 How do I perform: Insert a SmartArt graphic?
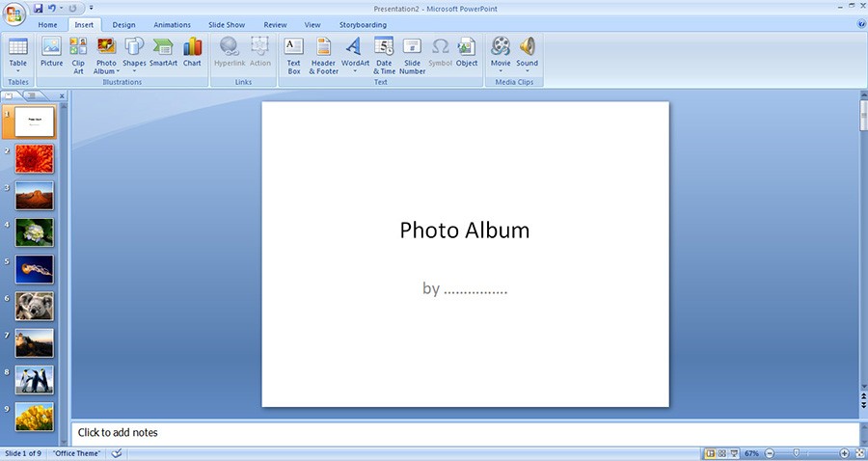pyautogui.click(x=163, y=52)
